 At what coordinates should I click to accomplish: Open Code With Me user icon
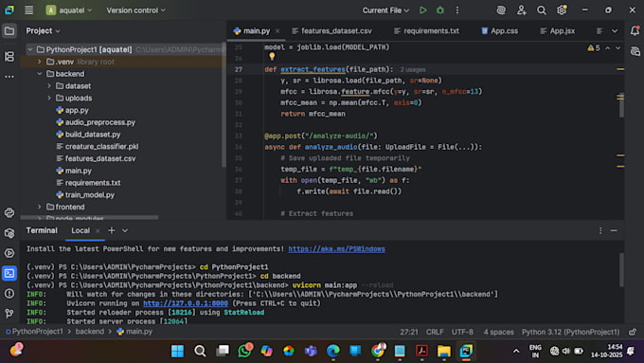coord(521,10)
